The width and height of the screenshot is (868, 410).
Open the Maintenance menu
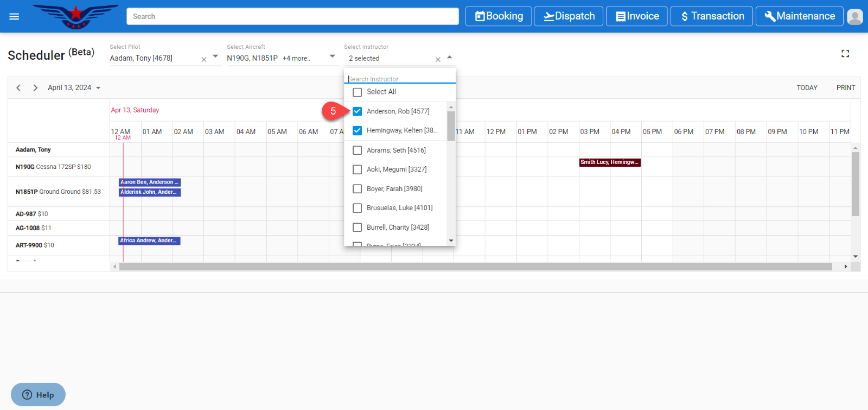tap(799, 16)
